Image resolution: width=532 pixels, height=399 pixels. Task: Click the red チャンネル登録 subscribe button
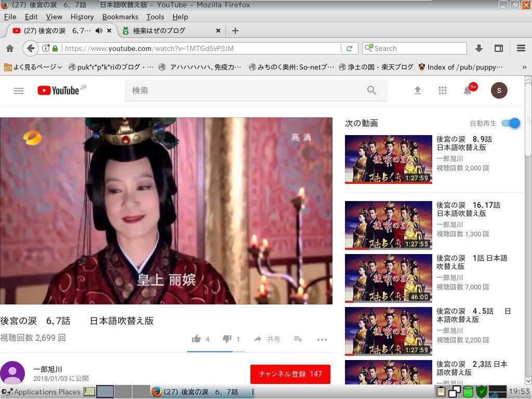point(290,374)
